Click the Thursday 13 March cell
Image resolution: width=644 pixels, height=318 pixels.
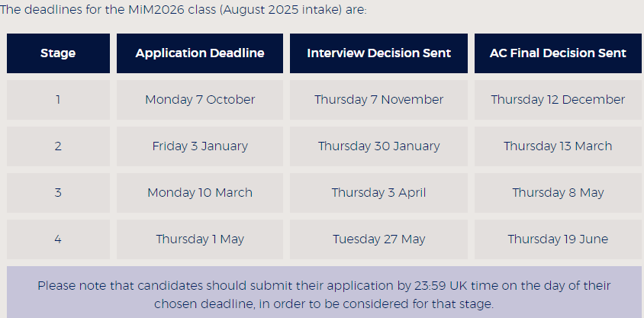pos(558,146)
